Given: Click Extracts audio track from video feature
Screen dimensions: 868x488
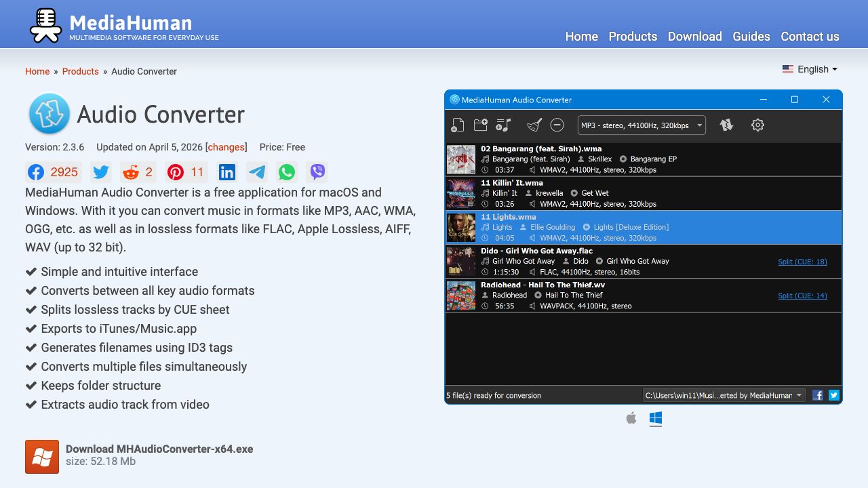Looking at the screenshot, I should pos(125,405).
